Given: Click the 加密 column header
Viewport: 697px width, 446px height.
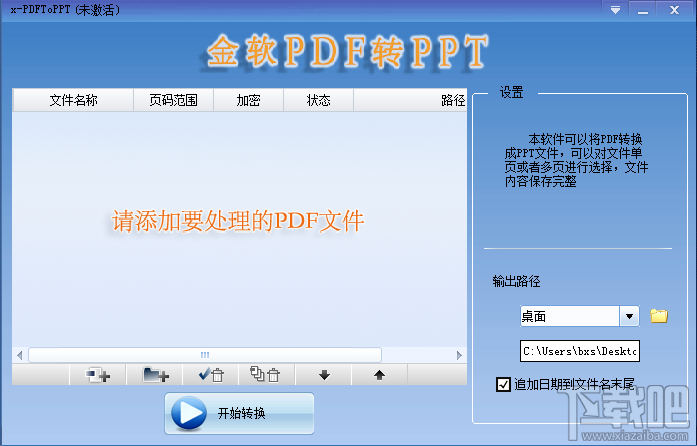Looking at the screenshot, I should click(248, 100).
